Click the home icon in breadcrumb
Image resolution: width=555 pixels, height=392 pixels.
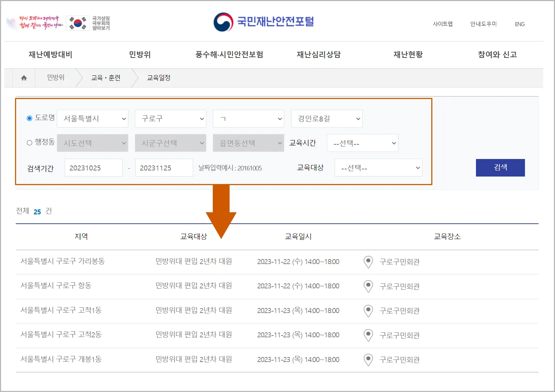click(x=24, y=78)
